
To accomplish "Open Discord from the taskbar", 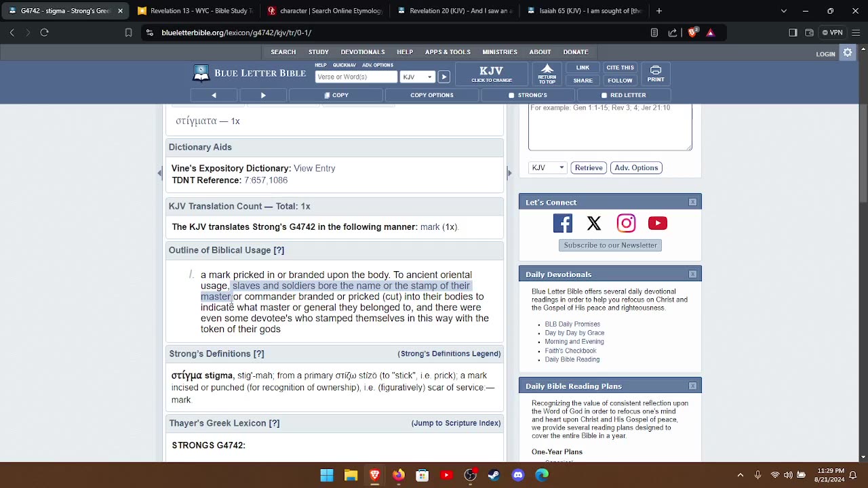I will pos(518,475).
